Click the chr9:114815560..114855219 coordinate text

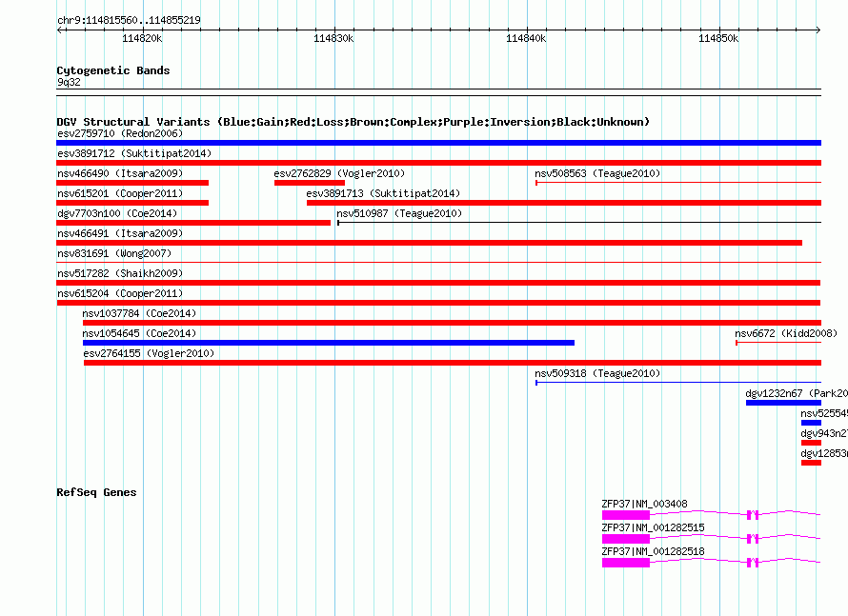coord(129,20)
